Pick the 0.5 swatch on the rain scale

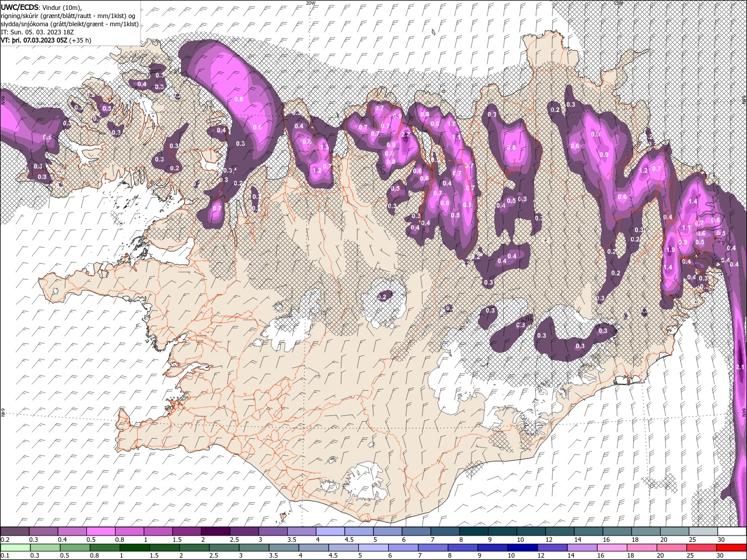coord(75,548)
